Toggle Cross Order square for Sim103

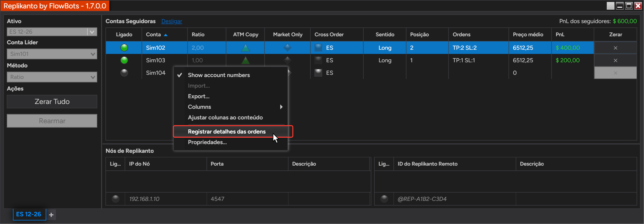pos(318,60)
